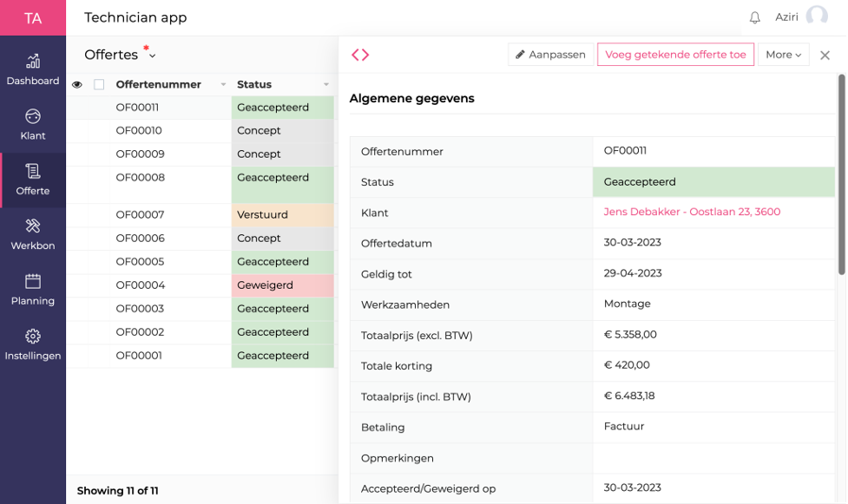Open the Werkbon section
The height and width of the screenshot is (504, 848).
pyautogui.click(x=33, y=234)
